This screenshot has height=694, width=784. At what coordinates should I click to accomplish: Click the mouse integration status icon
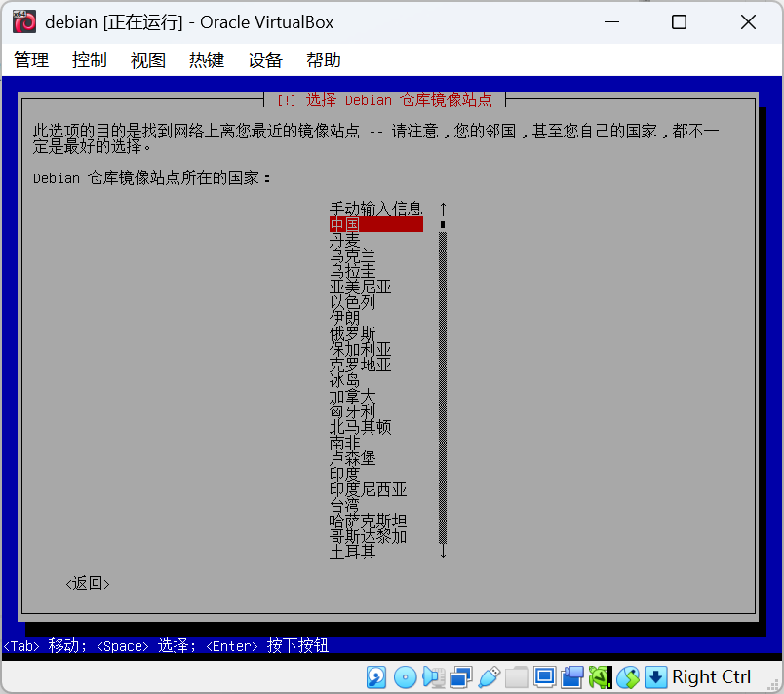[628, 677]
